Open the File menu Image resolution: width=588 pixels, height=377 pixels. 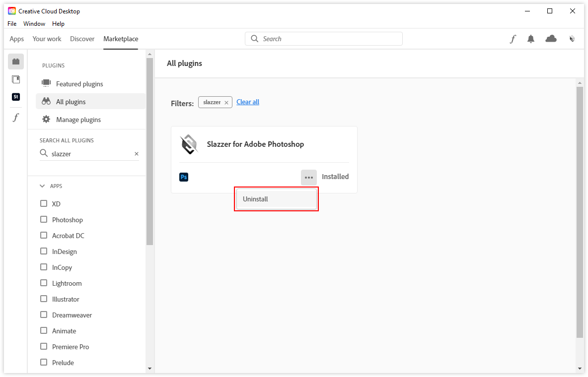coord(12,24)
